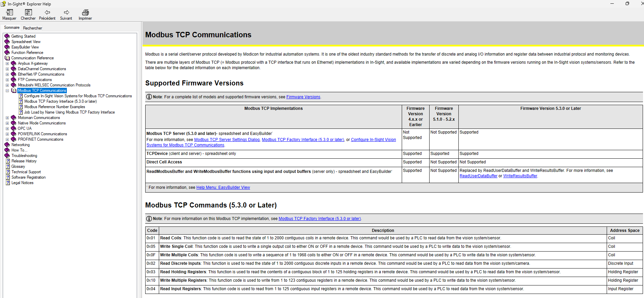
Task: Click the Troubleshooting book icon
Action: pos(7,156)
